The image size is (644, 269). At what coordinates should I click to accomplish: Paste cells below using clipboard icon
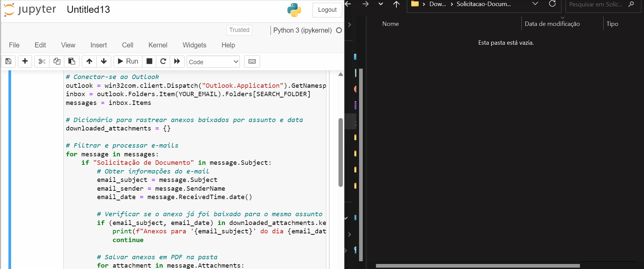[x=72, y=61]
